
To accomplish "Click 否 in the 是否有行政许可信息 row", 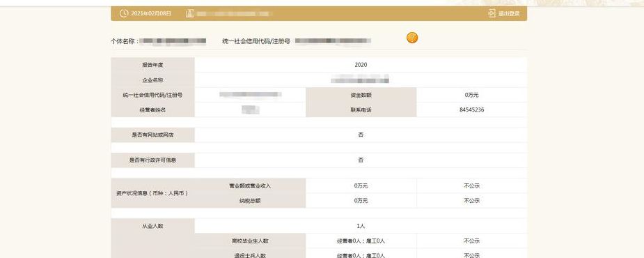I will [x=361, y=160].
